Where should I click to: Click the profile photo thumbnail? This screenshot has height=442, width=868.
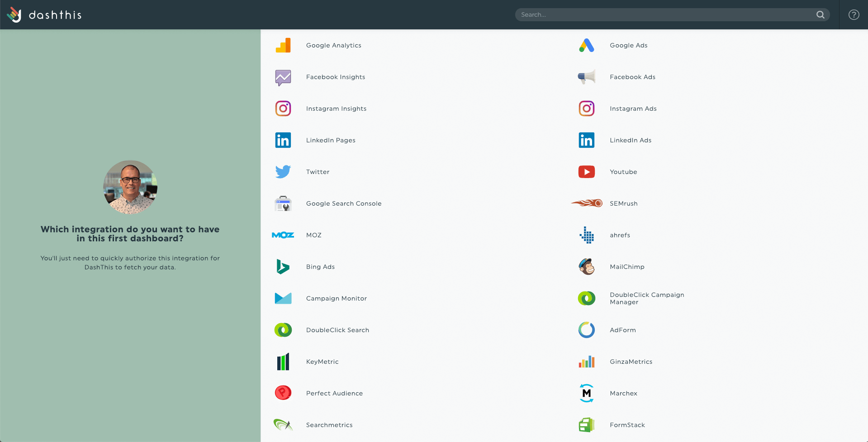click(130, 187)
